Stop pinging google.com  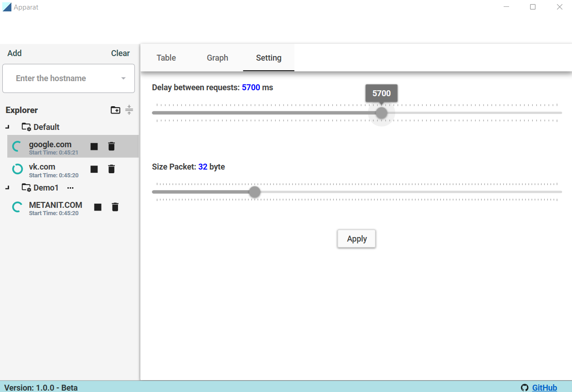click(94, 146)
